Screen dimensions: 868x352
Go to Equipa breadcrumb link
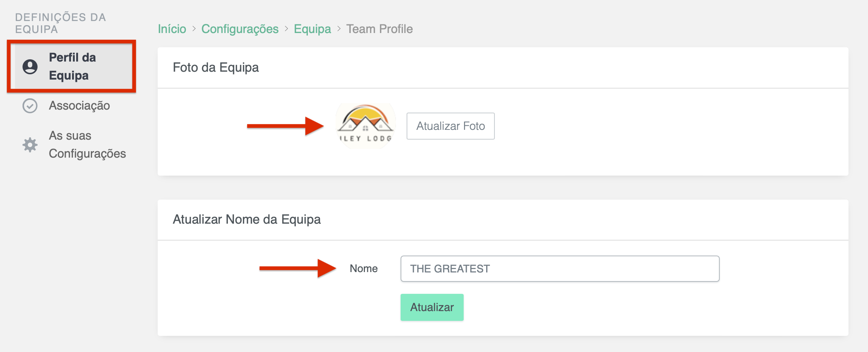[x=312, y=29]
